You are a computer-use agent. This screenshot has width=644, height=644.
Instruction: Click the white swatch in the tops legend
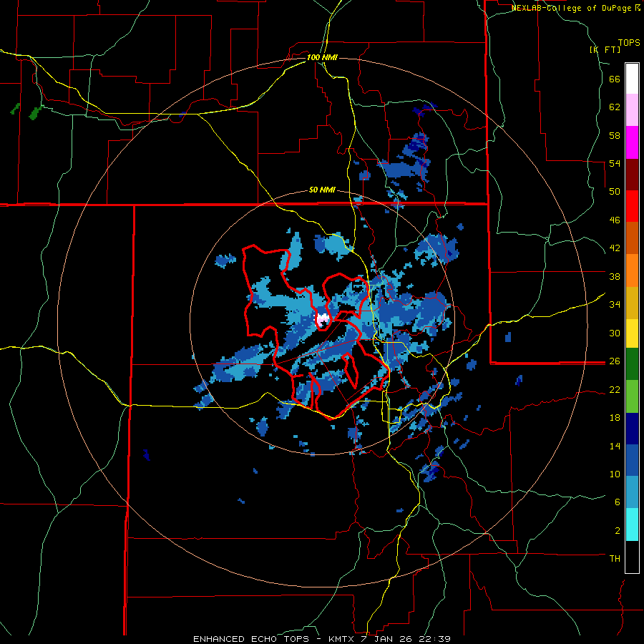(632, 79)
